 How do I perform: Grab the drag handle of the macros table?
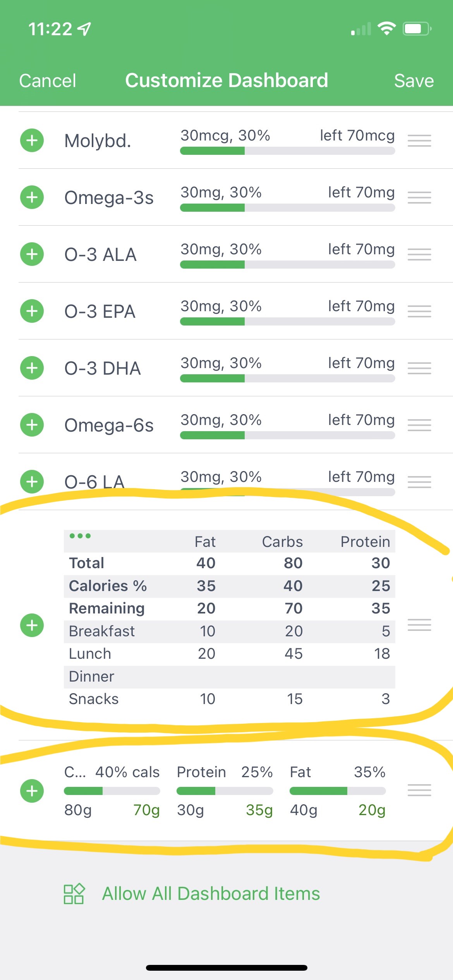[419, 625]
